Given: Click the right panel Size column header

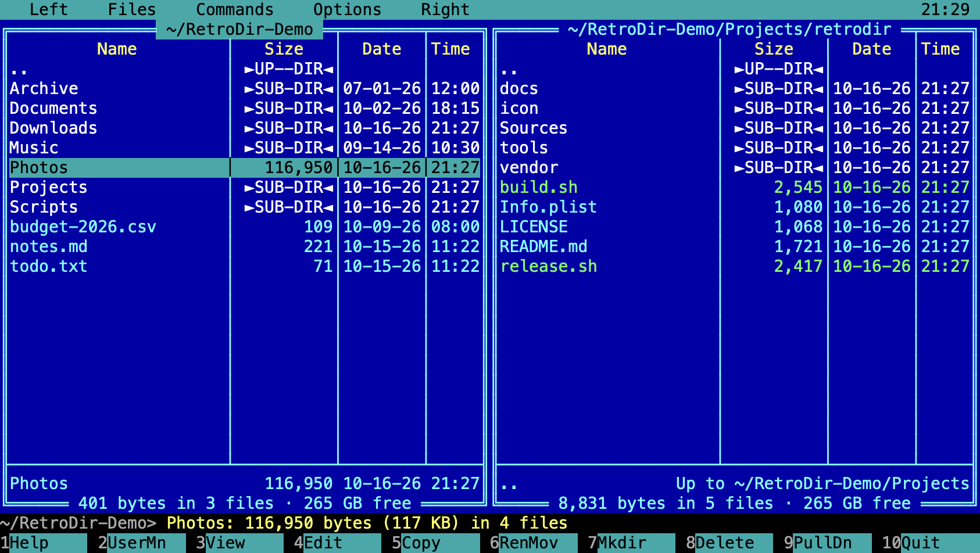Looking at the screenshot, I should click(x=774, y=49).
